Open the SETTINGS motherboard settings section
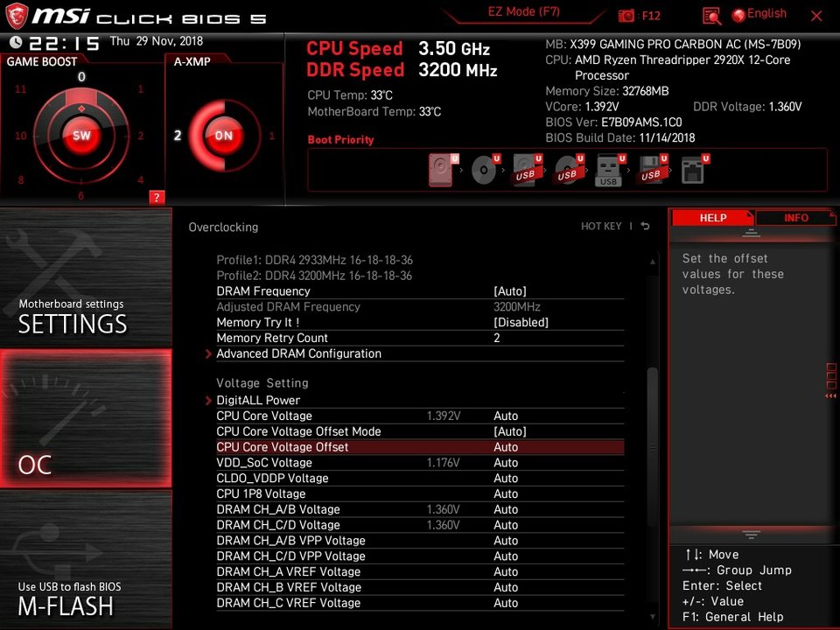This screenshot has width=840, height=630. coord(86,277)
